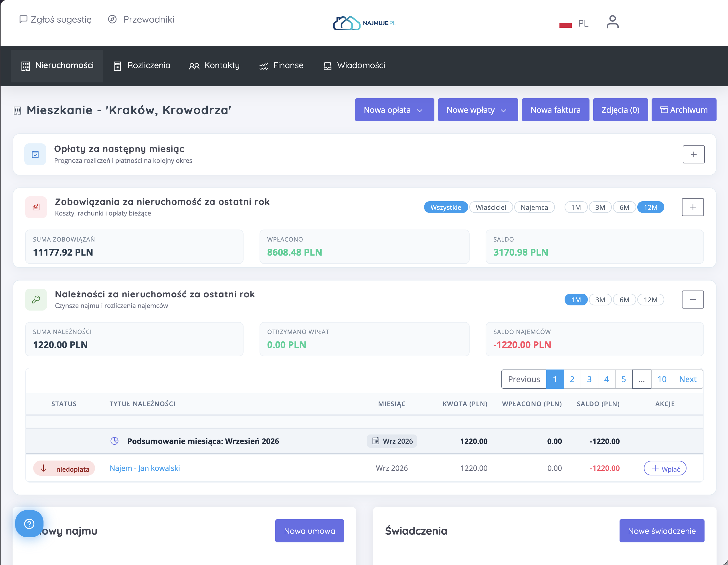This screenshot has width=728, height=565.
Task: Click the compass icon for Przewodniki
Action: click(x=112, y=19)
